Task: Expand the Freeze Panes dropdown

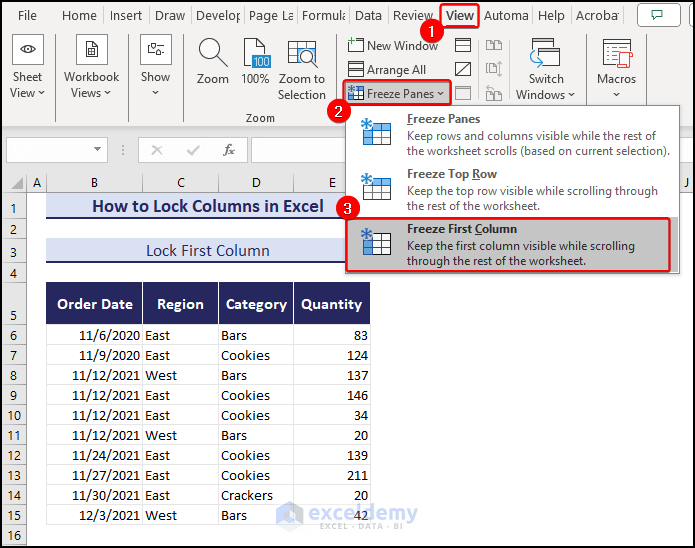Action: 440,94
